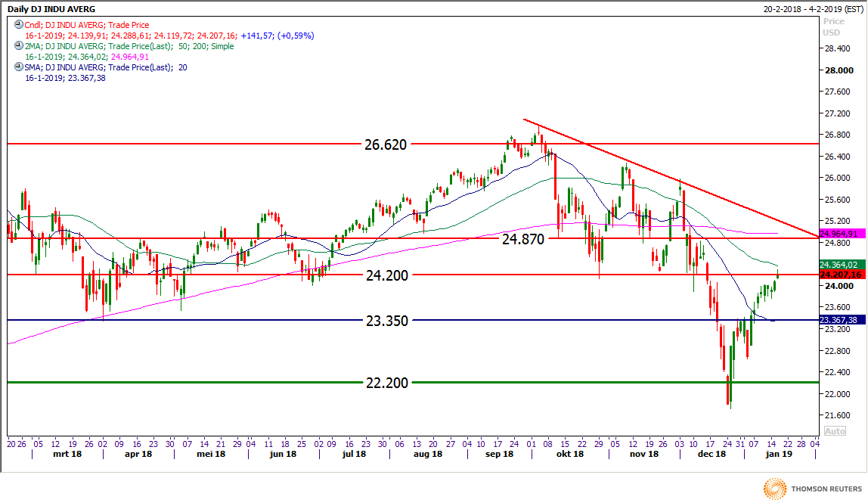This screenshot has height=503, width=868.
Task: Toggle the Auto scale button
Action: tap(833, 430)
